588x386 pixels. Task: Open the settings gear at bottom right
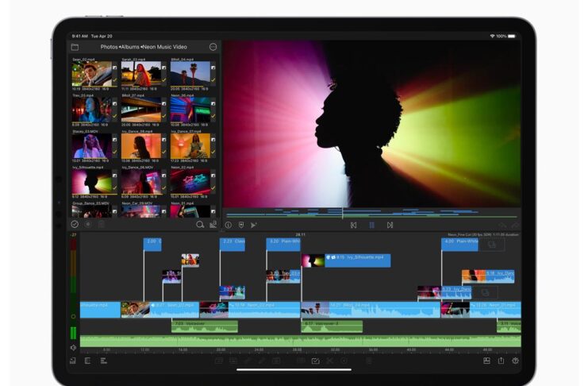[x=515, y=361]
